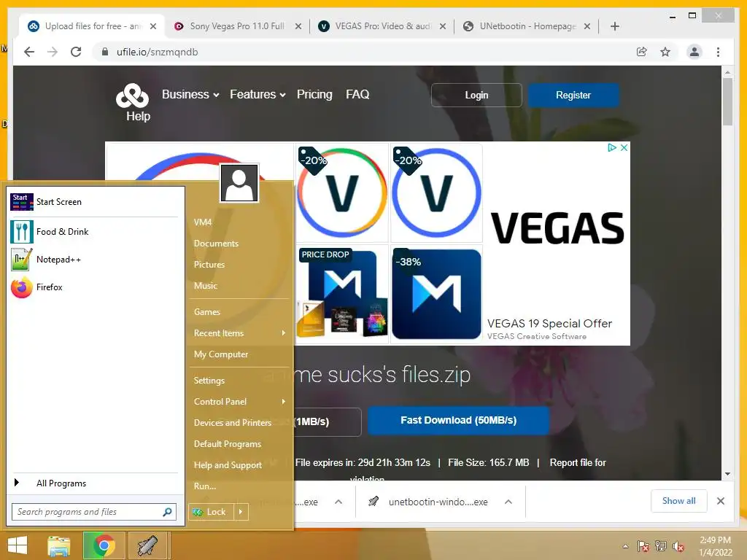This screenshot has height=560, width=747.
Task: Open a new browser tab
Action: (614, 26)
